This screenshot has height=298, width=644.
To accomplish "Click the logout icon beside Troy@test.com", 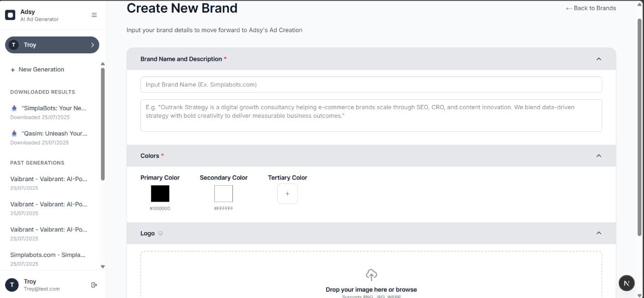I will click(94, 285).
